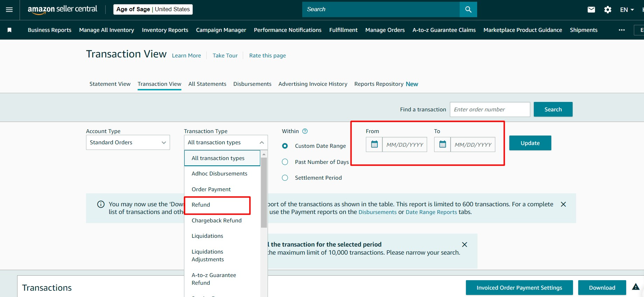Choose Refund transaction type
Viewport: 644px width, 297px height.
point(222,205)
